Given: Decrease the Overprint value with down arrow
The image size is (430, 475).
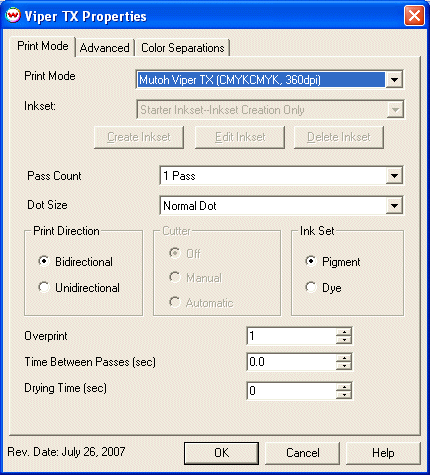Looking at the screenshot, I should (344, 340).
